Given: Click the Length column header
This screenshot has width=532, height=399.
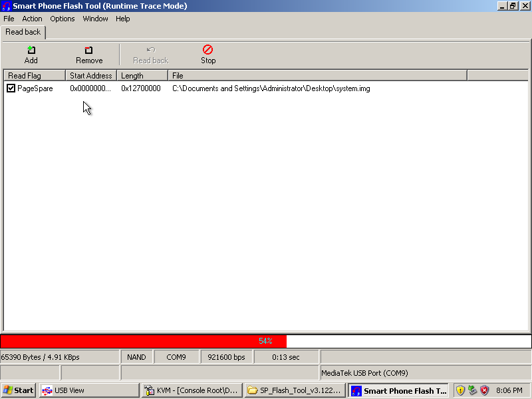Looking at the screenshot, I should [x=142, y=75].
